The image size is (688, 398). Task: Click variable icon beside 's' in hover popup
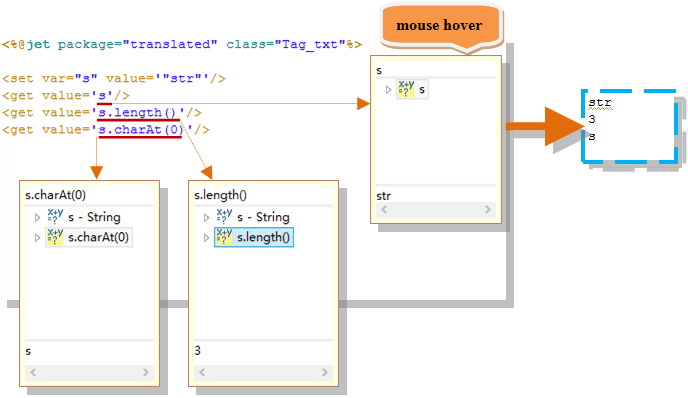pyautogui.click(x=406, y=89)
